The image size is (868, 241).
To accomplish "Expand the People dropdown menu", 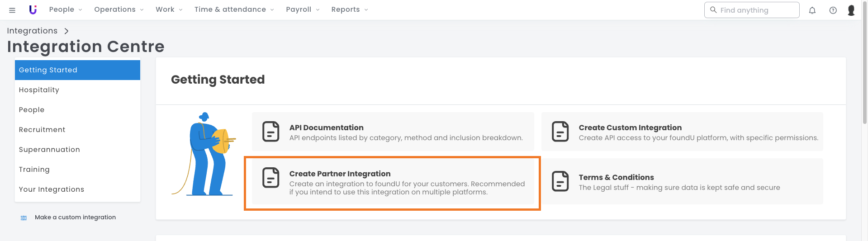I will pyautogui.click(x=66, y=9).
